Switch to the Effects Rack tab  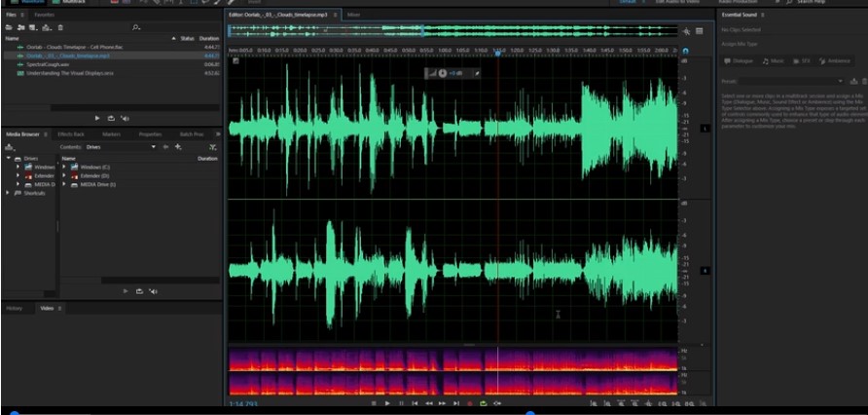(71, 134)
